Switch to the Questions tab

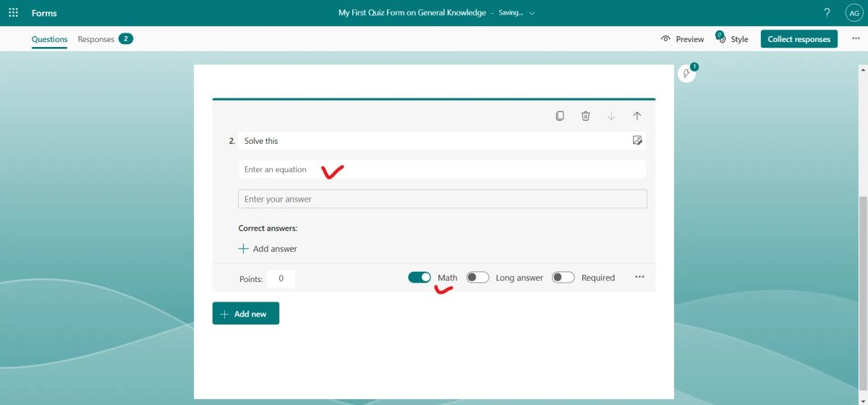point(49,39)
